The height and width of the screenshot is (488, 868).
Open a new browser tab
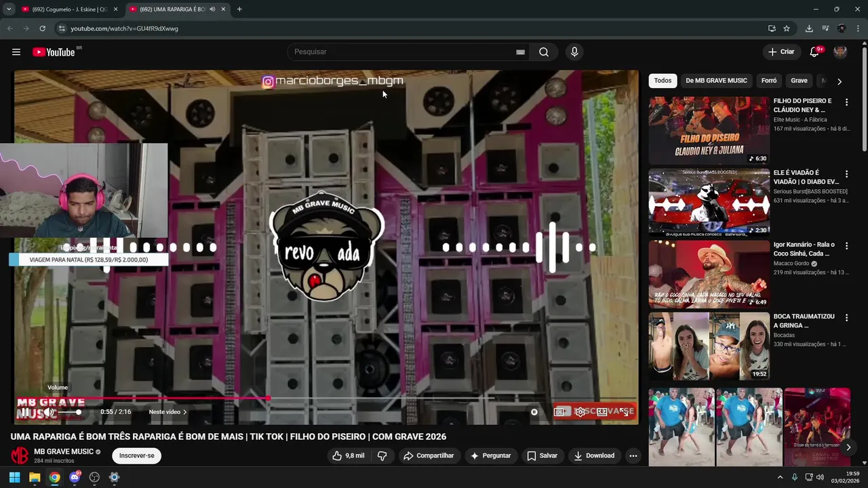239,9
